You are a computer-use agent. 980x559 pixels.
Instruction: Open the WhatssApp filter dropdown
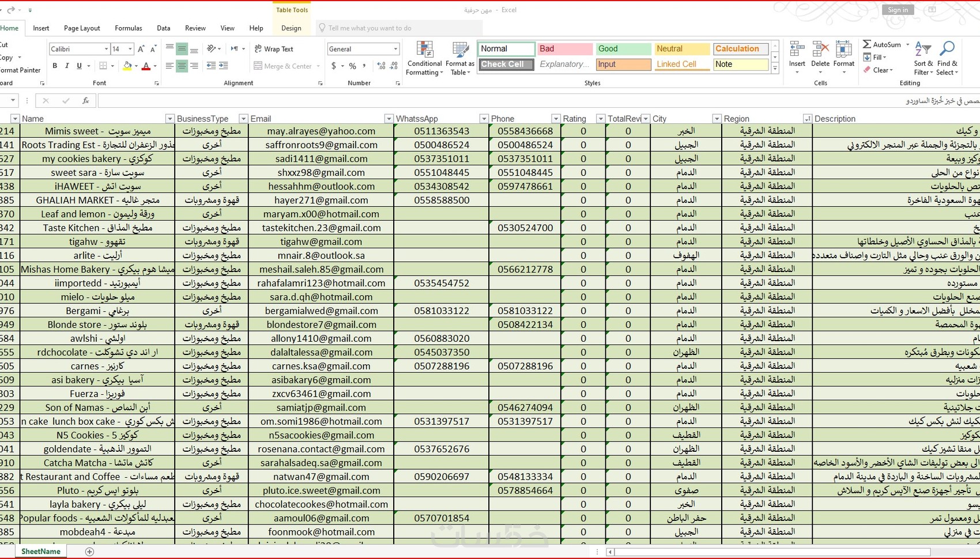click(x=484, y=119)
